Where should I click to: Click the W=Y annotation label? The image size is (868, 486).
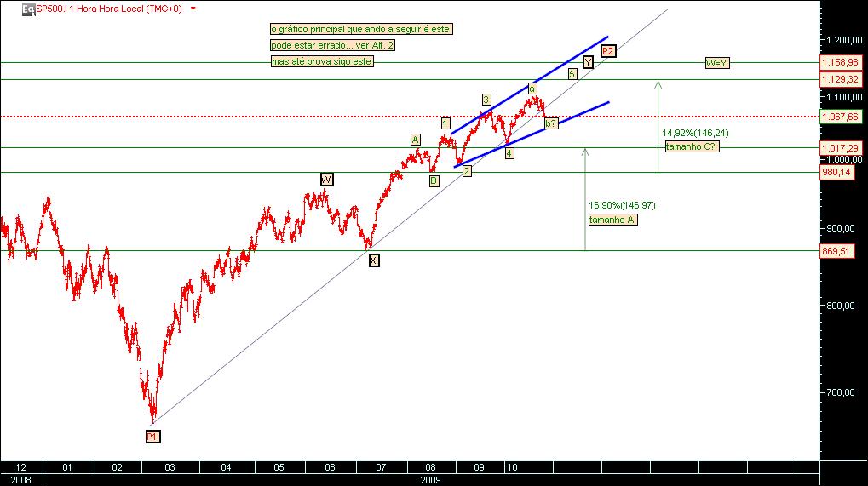coord(717,63)
